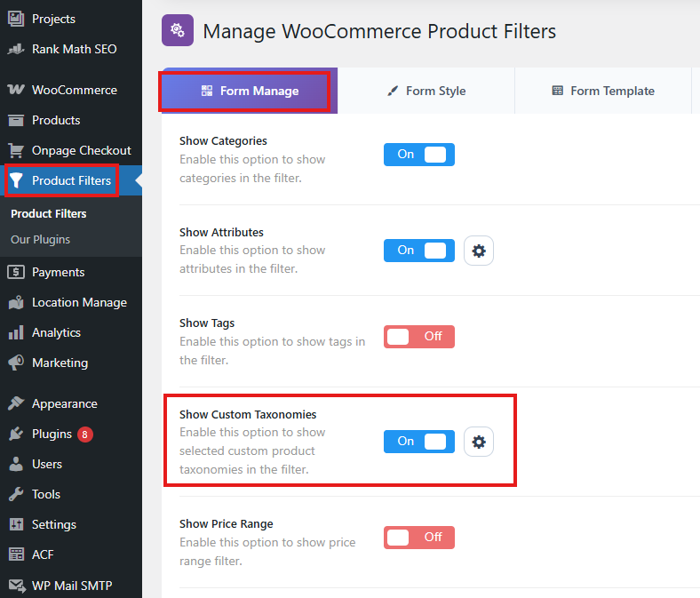Turn on the Show Price Range toggle

pos(419,538)
